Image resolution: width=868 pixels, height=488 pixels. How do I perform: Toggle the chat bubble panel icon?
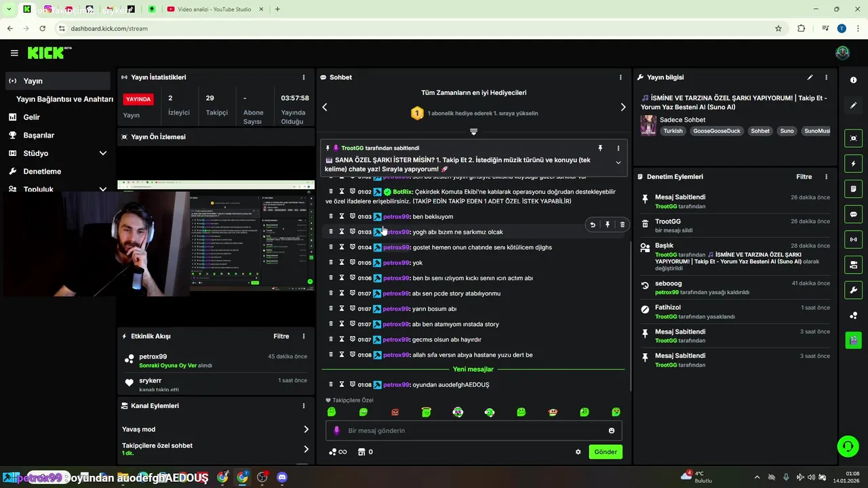(x=853, y=214)
